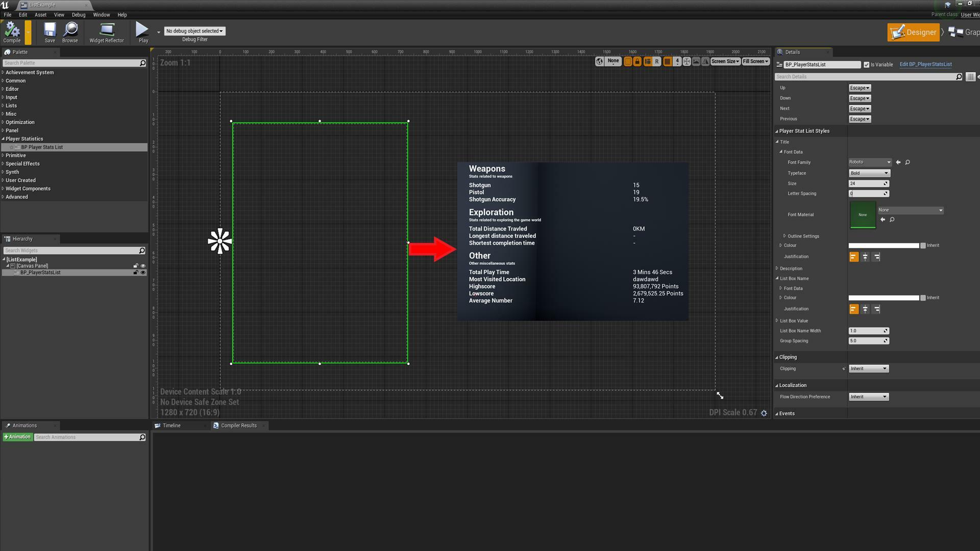Click the Asset menu in menu bar
The image size is (980, 551).
point(40,15)
